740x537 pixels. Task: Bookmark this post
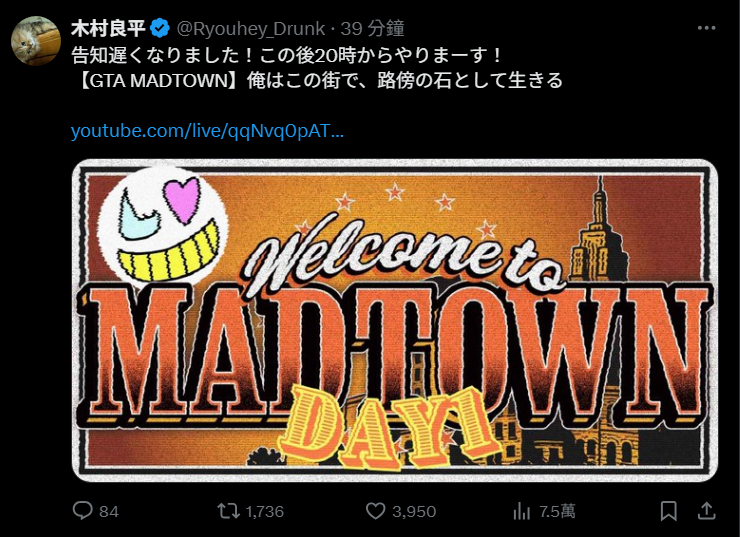(x=668, y=511)
